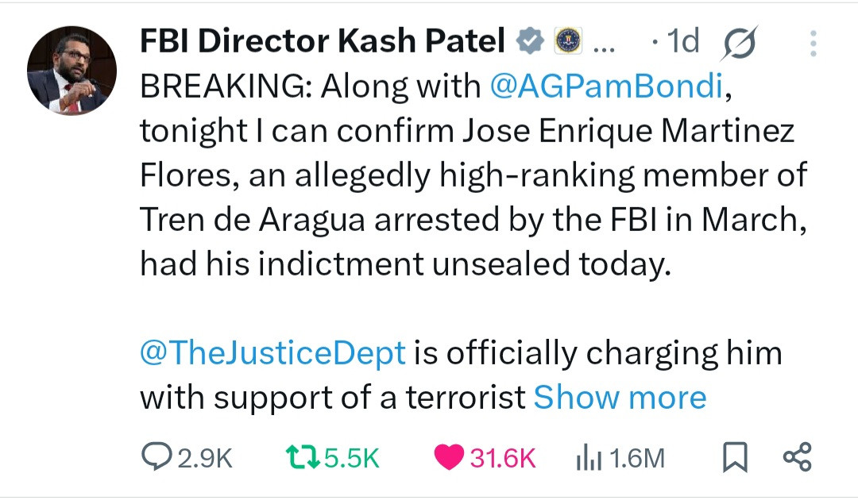Bookmark this post
This screenshot has width=858, height=504.
click(735, 457)
